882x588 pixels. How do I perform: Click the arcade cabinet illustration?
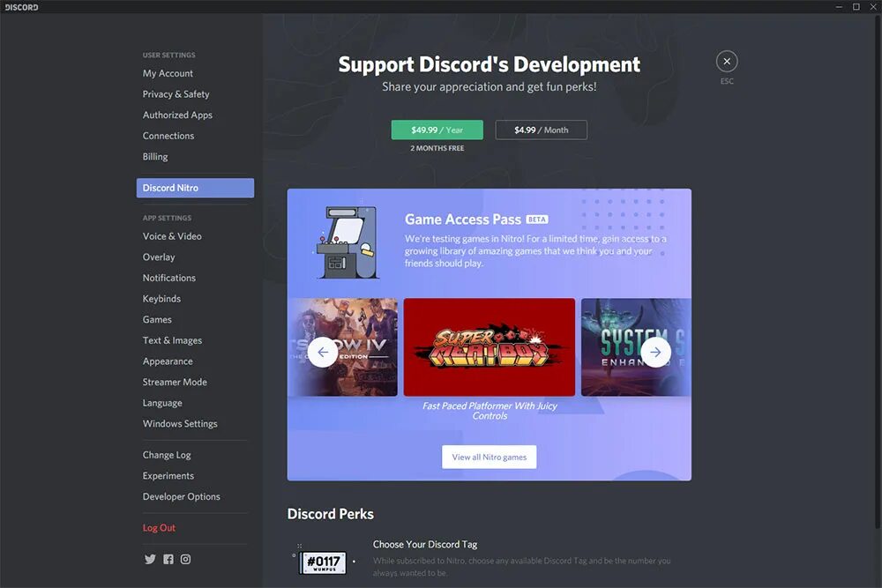347,242
